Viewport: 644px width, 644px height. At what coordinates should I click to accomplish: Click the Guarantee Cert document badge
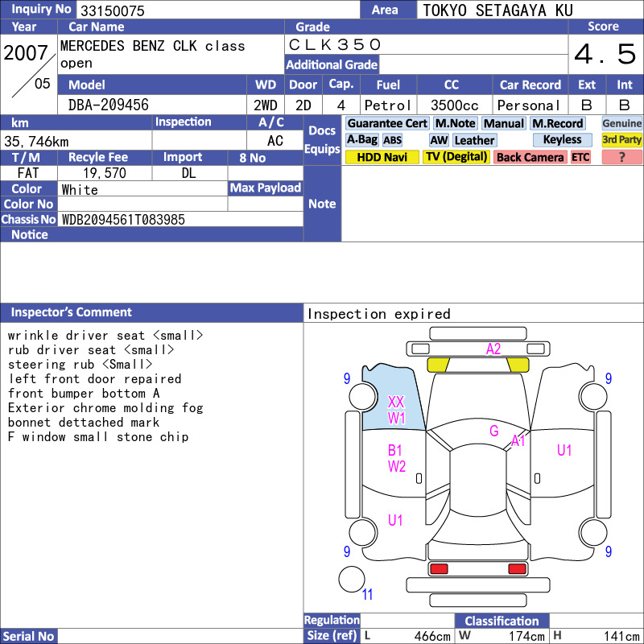click(x=387, y=123)
